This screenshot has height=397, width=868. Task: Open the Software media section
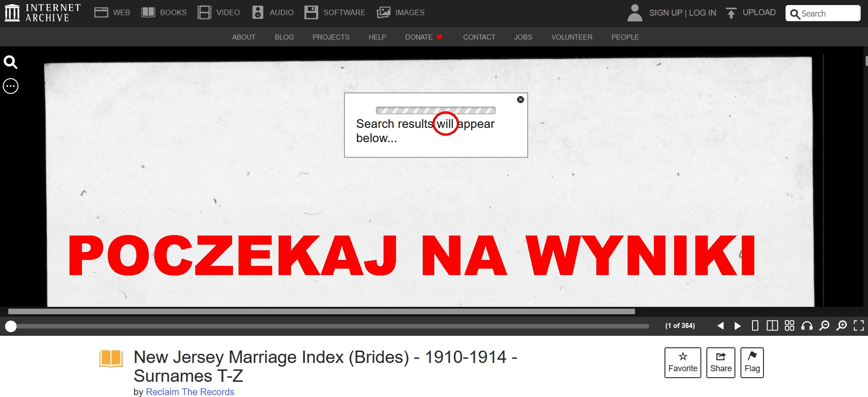335,12
